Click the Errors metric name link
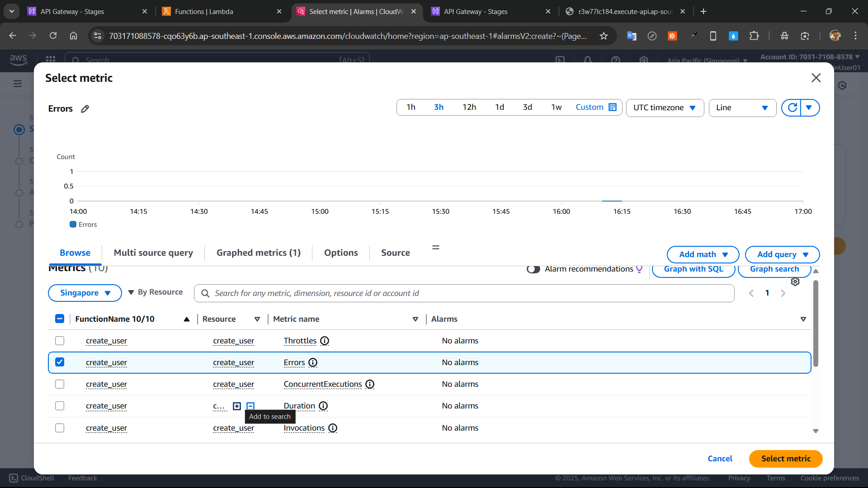 click(x=294, y=363)
